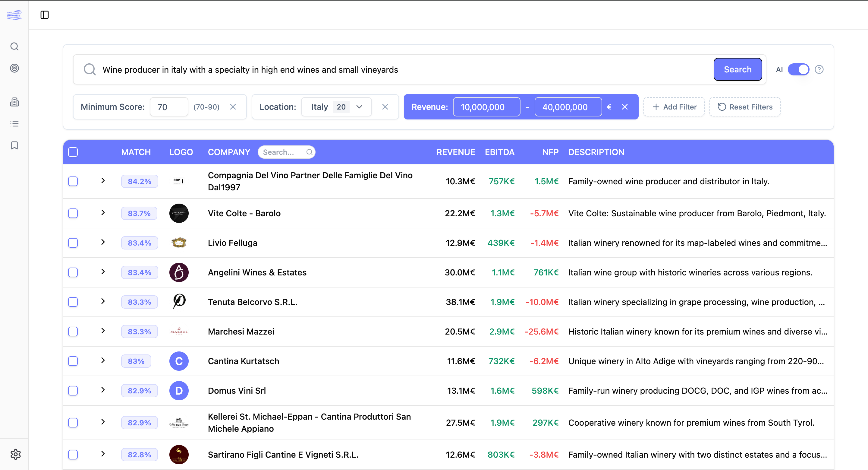Expand the Cantina Kurtatsch row details
This screenshot has height=470, width=868.
point(103,360)
